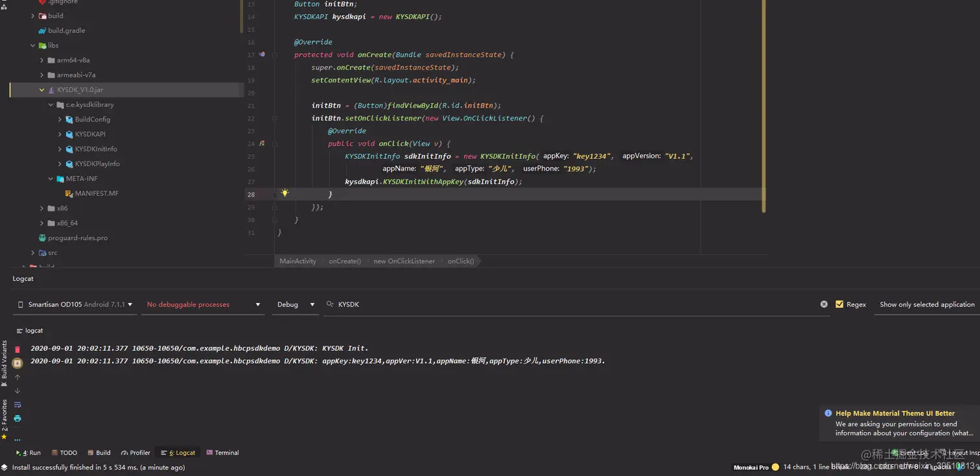
Task: Click the override gutter icon on line 17
Action: (262, 54)
